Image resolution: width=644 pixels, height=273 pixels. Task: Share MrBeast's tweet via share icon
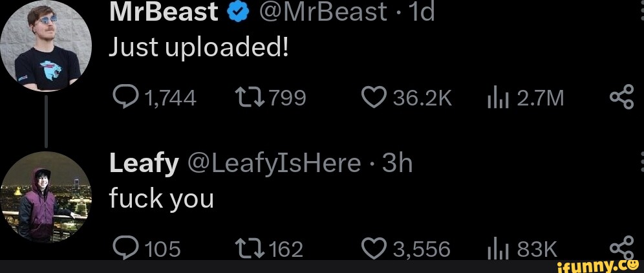point(623,99)
